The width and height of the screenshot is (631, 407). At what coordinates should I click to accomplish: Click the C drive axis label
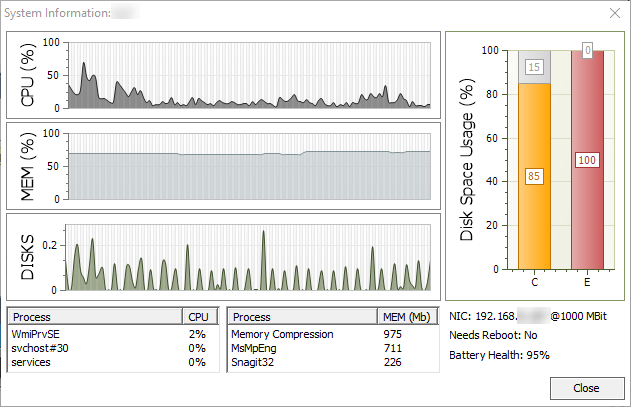pyautogui.click(x=534, y=282)
